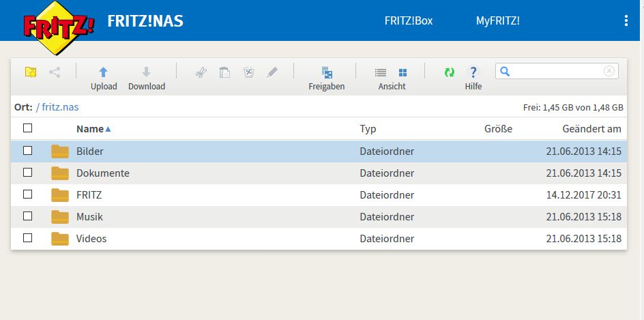Tick the select-all checkbox in the header row
Screen dimensions: 644x320
tap(27, 128)
